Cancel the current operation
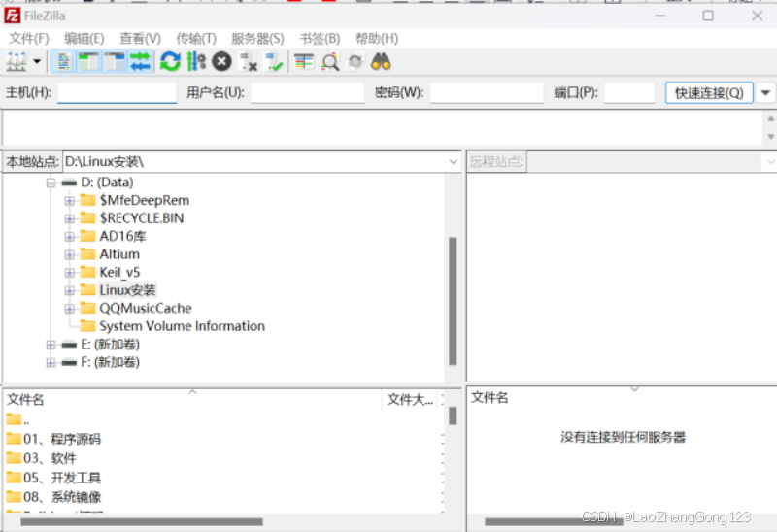The width and height of the screenshot is (777, 532). (221, 62)
